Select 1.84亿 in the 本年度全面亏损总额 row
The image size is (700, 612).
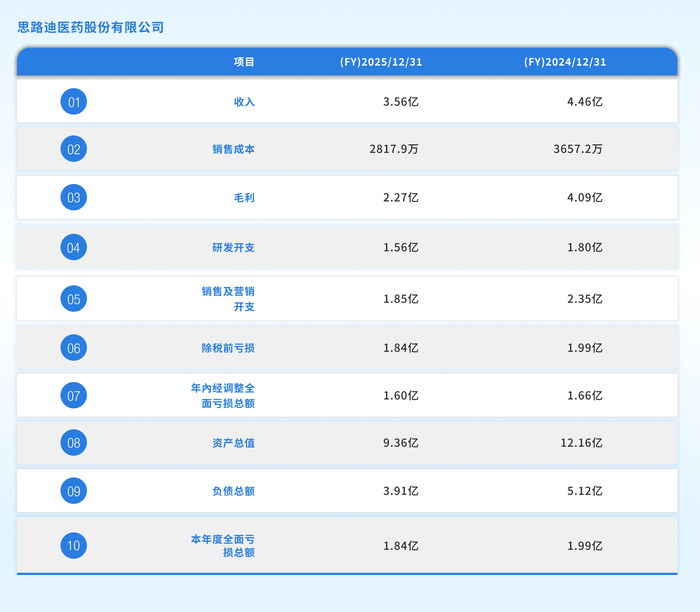(401, 546)
